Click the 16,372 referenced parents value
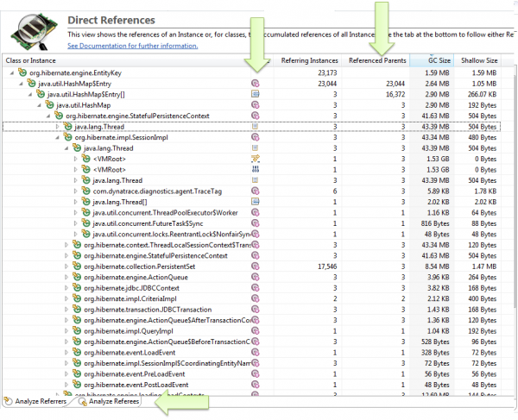 pos(395,95)
